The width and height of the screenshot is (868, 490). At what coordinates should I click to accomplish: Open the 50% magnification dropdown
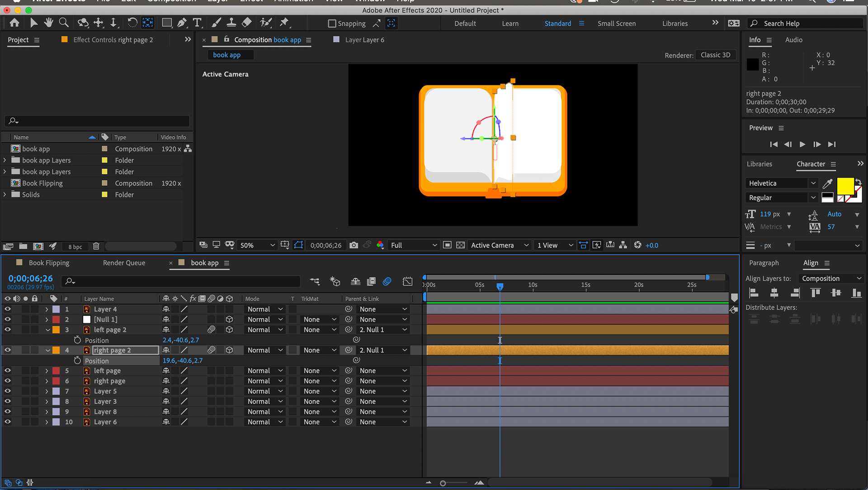[258, 245]
